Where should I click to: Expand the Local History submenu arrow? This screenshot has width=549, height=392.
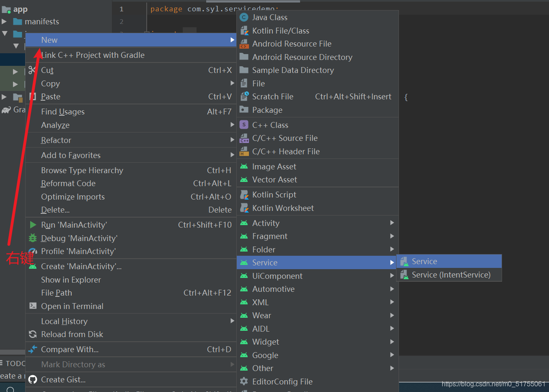[232, 321]
